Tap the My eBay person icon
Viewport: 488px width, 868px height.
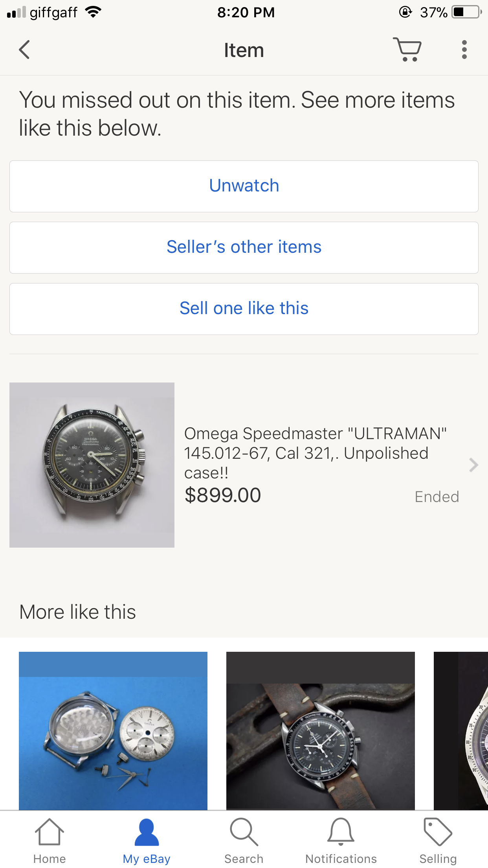147,832
